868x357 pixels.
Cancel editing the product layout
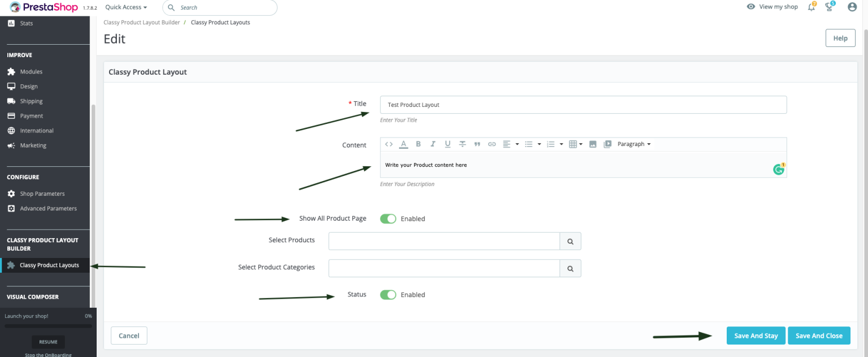[x=129, y=335]
